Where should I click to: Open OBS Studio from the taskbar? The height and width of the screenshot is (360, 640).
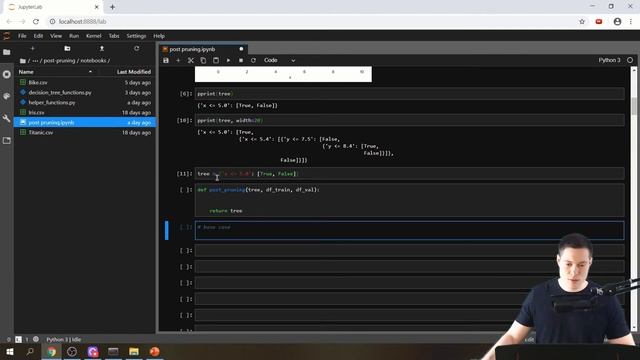pos(72,351)
